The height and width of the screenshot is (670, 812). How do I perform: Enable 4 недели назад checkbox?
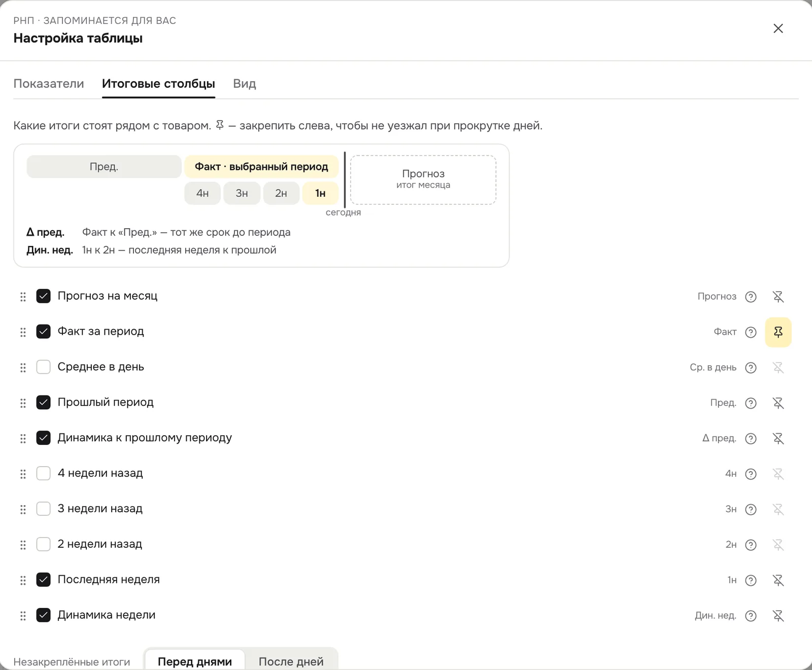(44, 473)
